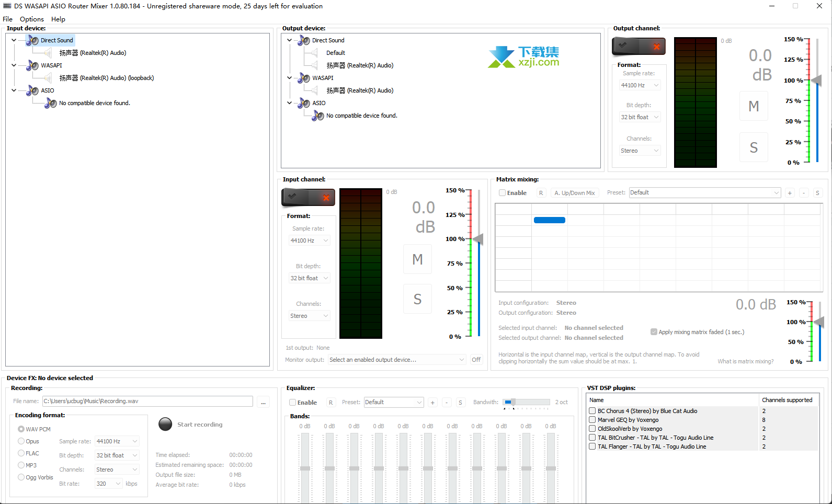The height and width of the screenshot is (504, 832).
Task: Toggle output channel enable/disable switch
Action: pos(639,47)
